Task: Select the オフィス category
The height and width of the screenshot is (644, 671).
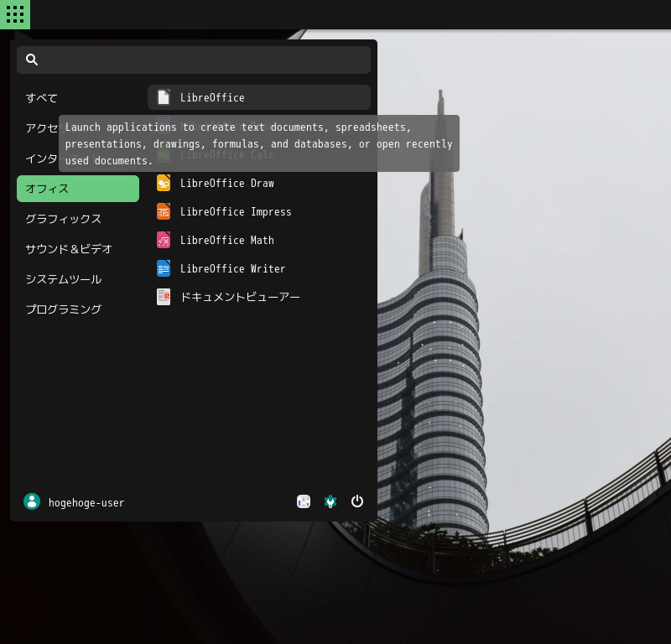Action: (x=78, y=189)
